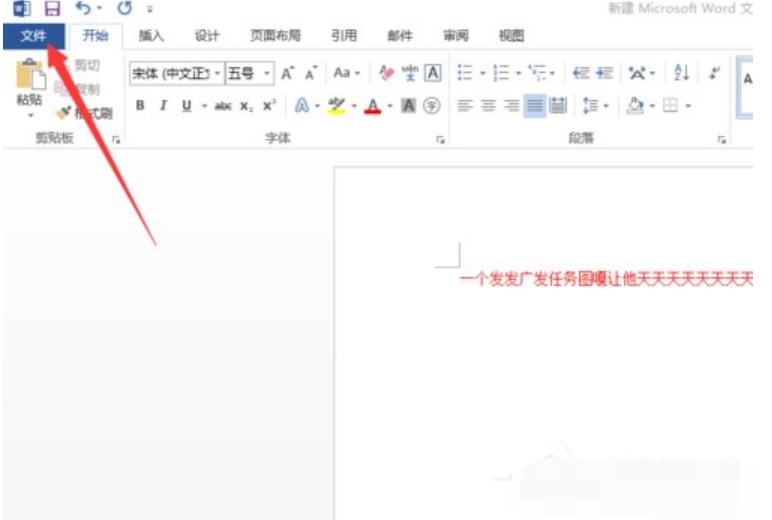Switch to the 页面布局 (Page Layout) tab
This screenshot has height=520, width=772.
click(275, 36)
